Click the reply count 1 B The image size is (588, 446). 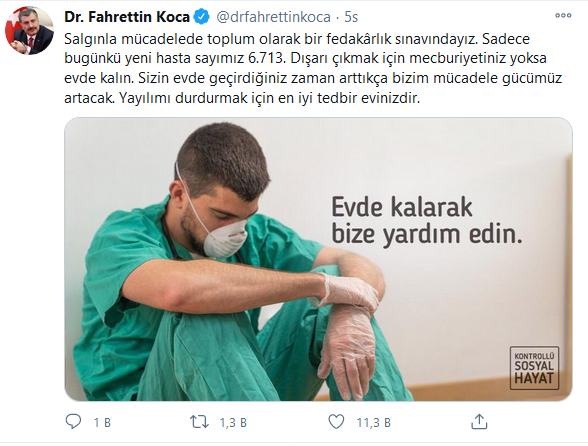click(102, 423)
